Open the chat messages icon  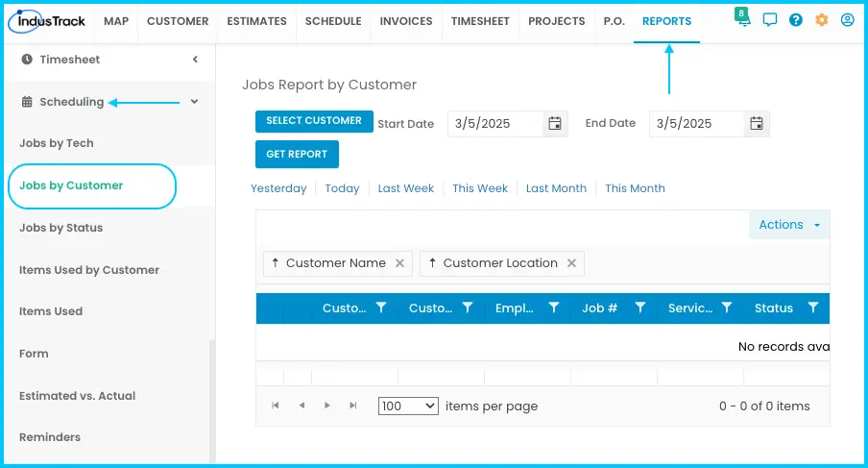769,20
